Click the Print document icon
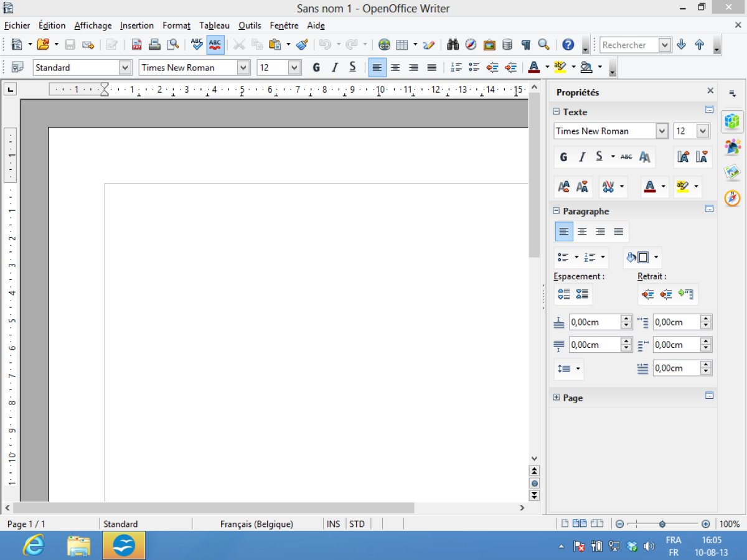 coord(154,45)
